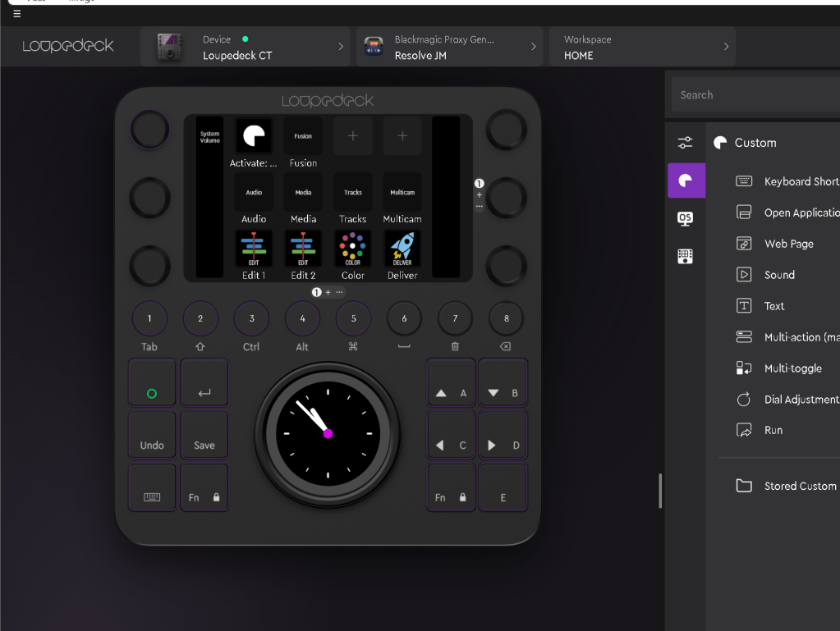Click the keyboard icon square button

point(152,487)
